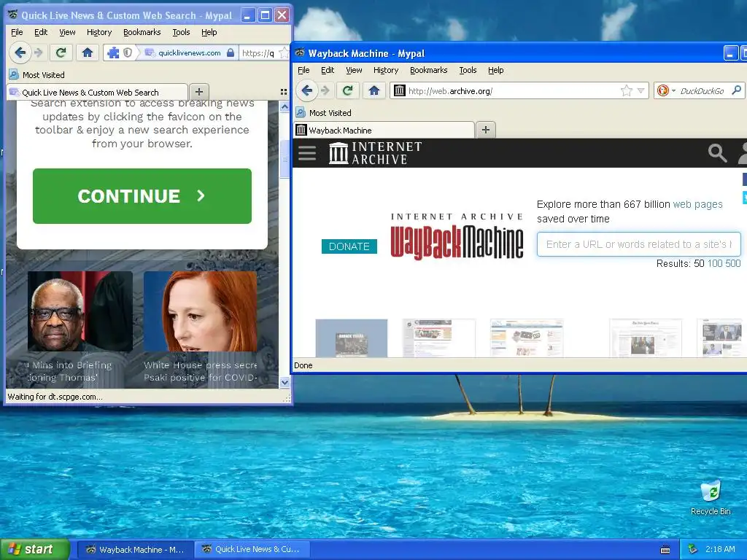Click the tab groups grid icon
Viewport: 747px width, 560px height.
(284, 92)
